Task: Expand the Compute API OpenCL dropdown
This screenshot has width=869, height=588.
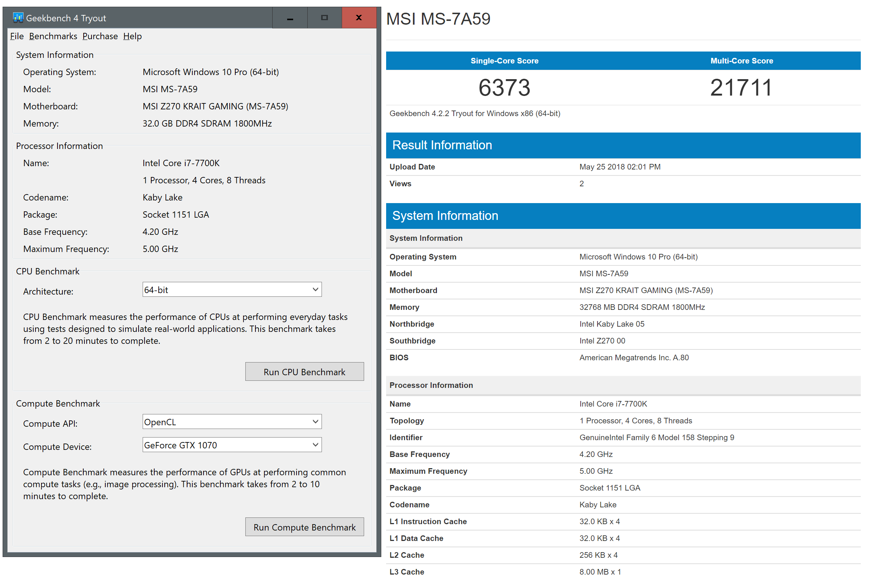Action: point(232,422)
